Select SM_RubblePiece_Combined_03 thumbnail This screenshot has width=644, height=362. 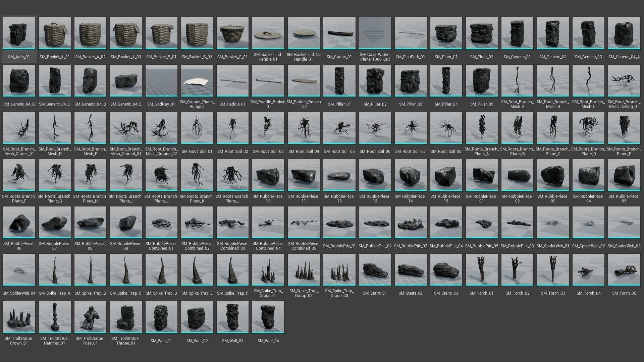(232, 222)
